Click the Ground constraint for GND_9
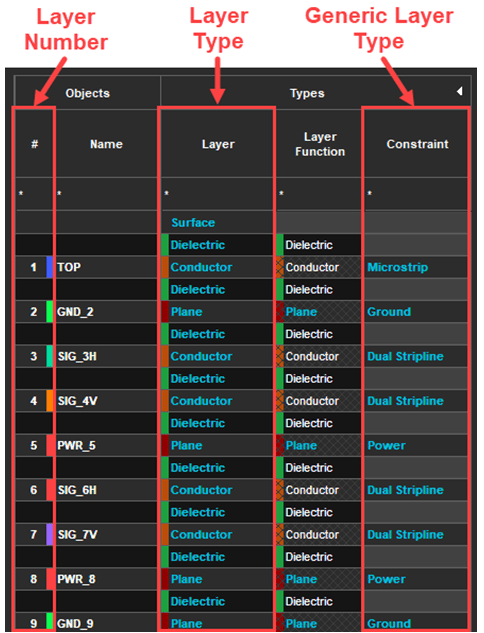484x633 pixels. point(416,622)
